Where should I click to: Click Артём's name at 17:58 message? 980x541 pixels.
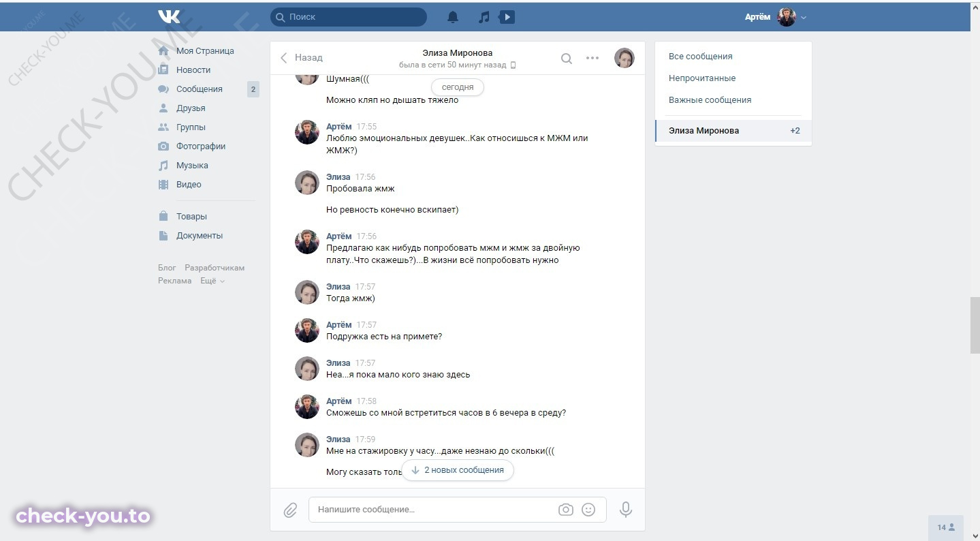coord(339,401)
